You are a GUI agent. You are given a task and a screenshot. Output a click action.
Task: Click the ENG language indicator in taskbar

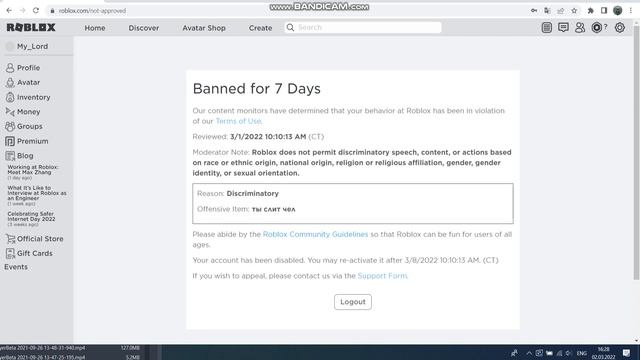[x=582, y=353]
